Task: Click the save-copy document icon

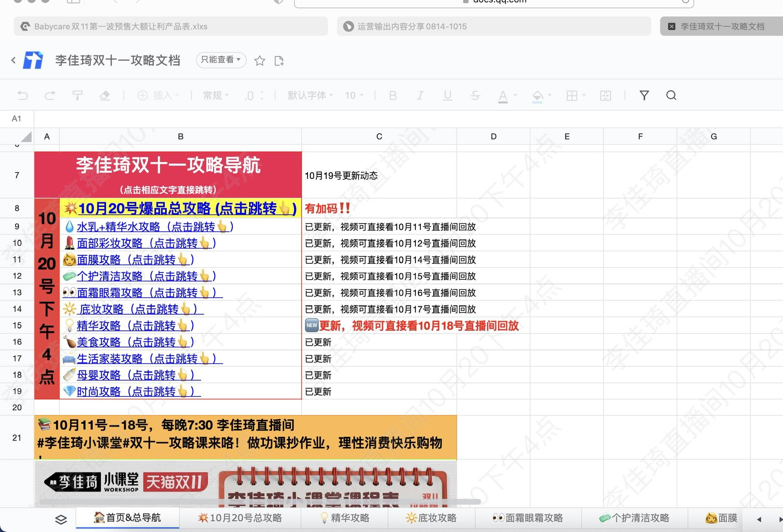Action: [x=279, y=61]
